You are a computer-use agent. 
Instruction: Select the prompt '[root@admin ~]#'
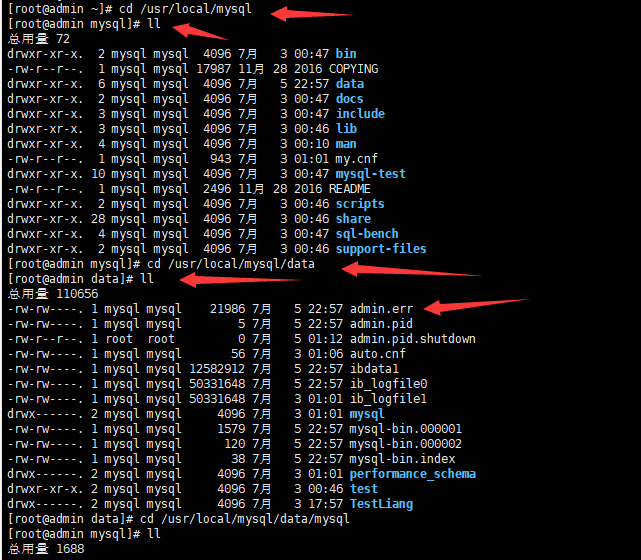[x=60, y=9]
